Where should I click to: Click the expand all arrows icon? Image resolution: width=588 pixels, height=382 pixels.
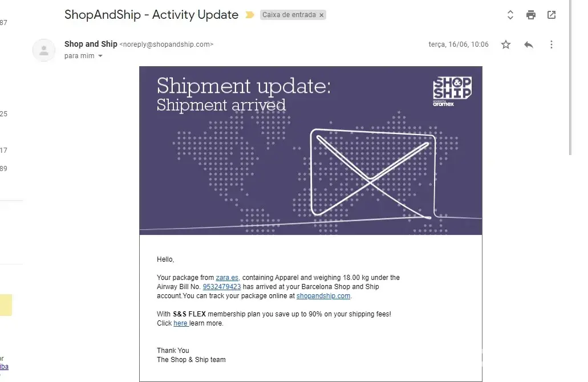510,15
